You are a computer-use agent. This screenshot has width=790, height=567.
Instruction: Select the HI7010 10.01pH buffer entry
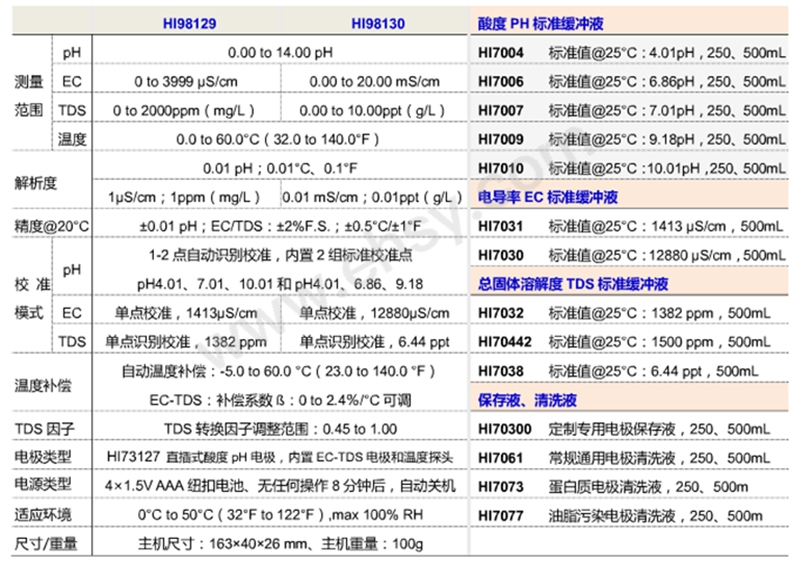[631, 168]
